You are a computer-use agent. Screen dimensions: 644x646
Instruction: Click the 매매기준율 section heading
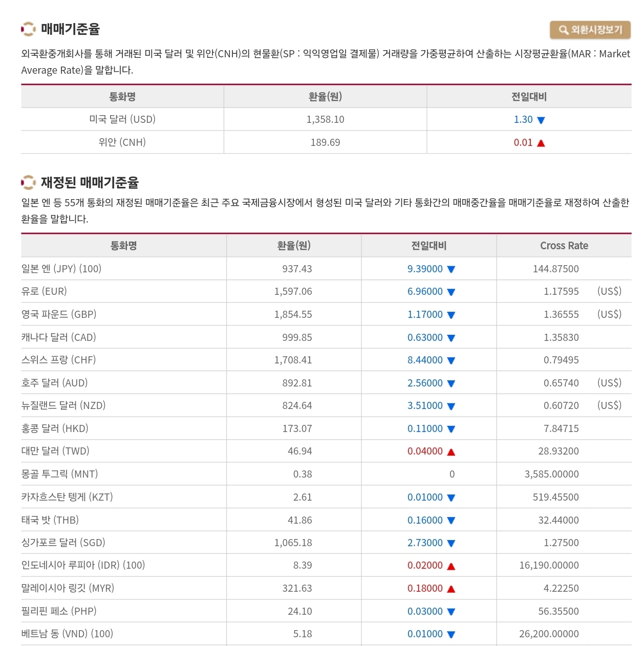(70, 29)
